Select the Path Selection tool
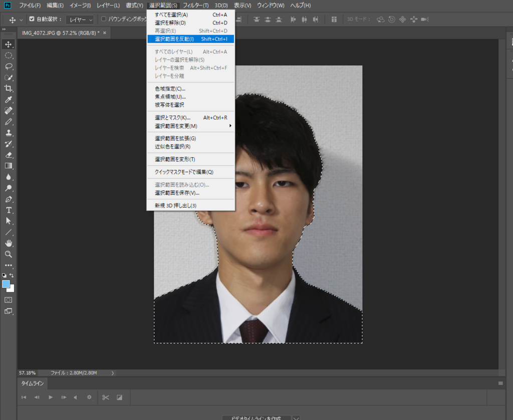Screen dimensions: 513x420 [x=9, y=221]
